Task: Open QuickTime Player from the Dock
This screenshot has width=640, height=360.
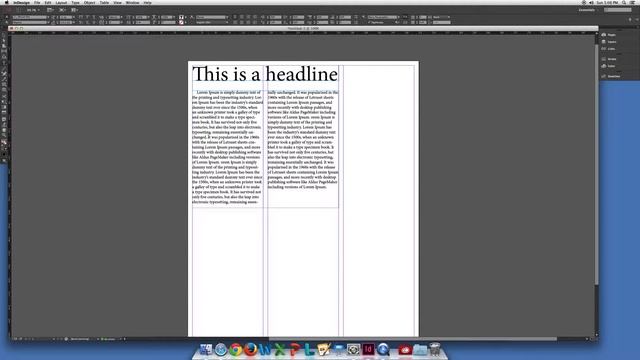Action: (383, 349)
